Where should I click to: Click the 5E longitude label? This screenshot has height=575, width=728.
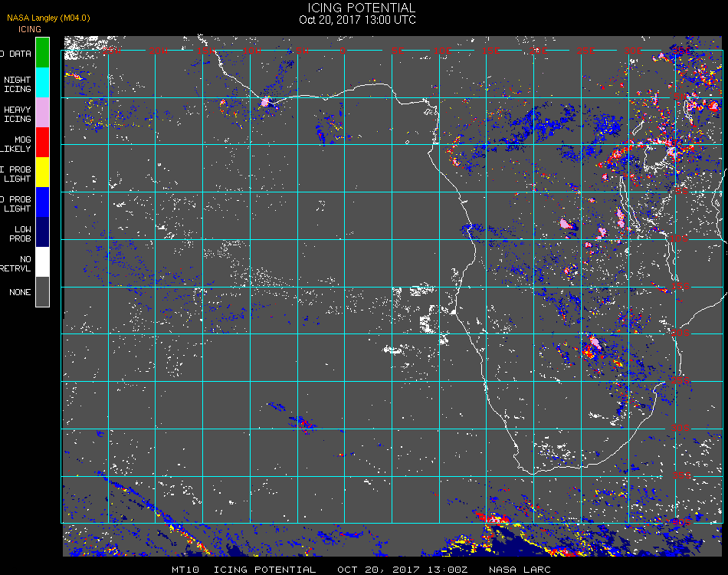398,51
